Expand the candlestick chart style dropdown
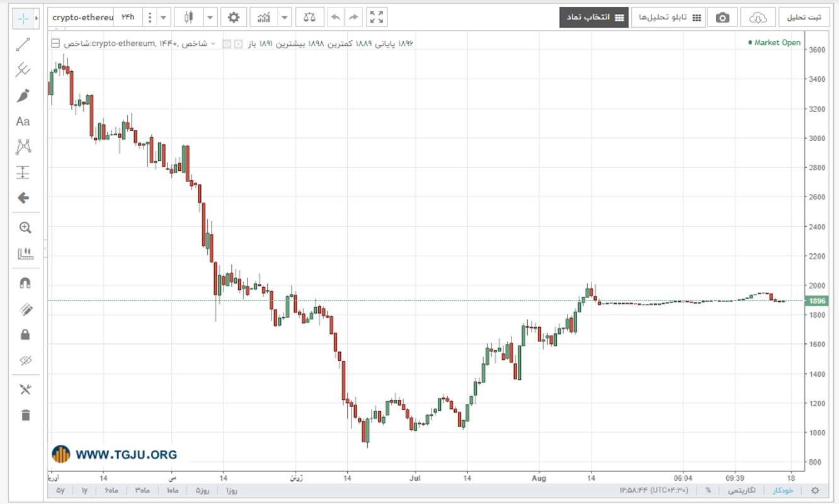The width and height of the screenshot is (839, 504). point(210,18)
